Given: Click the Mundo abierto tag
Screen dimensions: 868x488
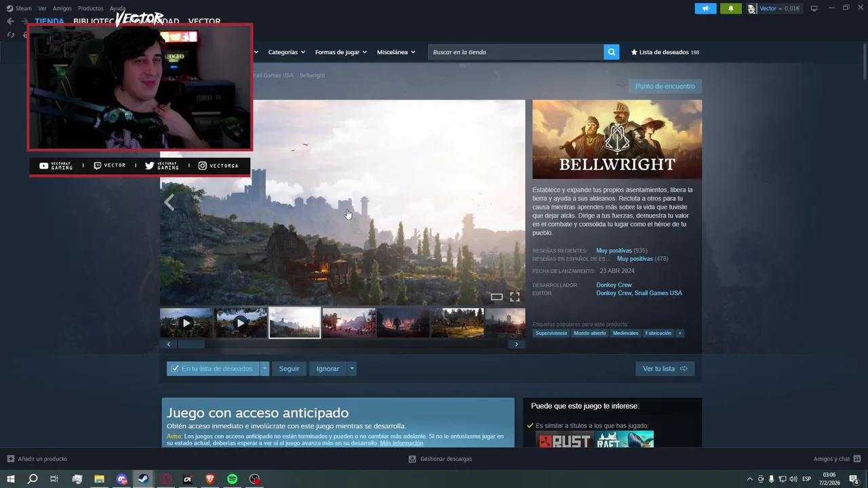Looking at the screenshot, I should point(590,333).
